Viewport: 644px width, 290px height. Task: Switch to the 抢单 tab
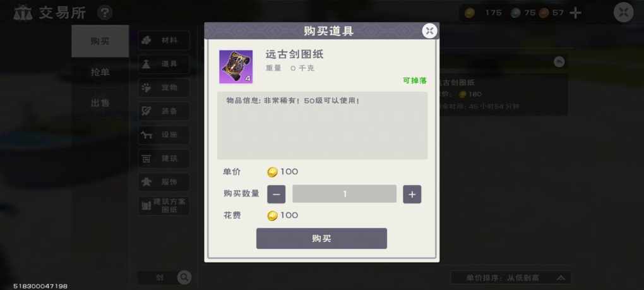(100, 72)
